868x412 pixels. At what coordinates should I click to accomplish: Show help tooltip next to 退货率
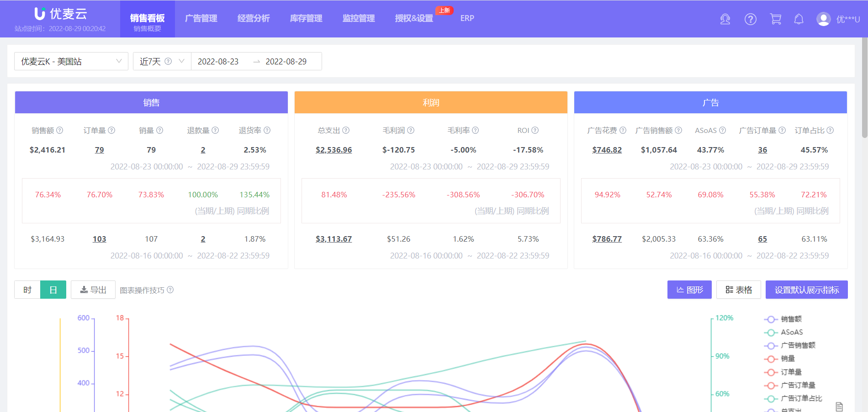tap(267, 130)
